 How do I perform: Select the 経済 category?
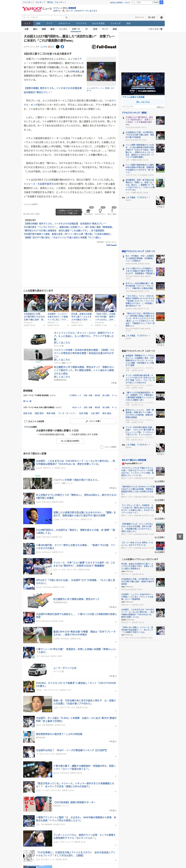pyautogui.click(x=52, y=29)
